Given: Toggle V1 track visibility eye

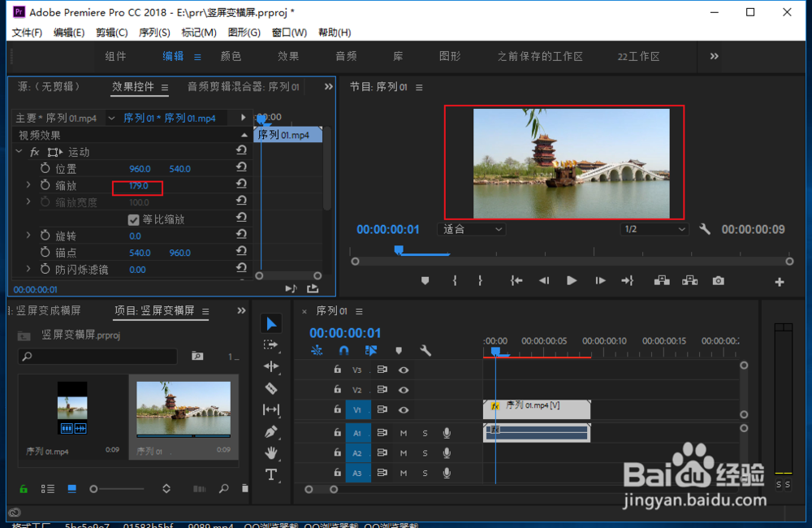Looking at the screenshot, I should point(404,410).
